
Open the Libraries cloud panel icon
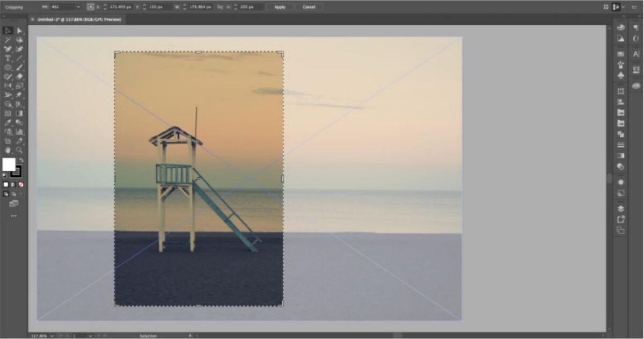point(636,85)
